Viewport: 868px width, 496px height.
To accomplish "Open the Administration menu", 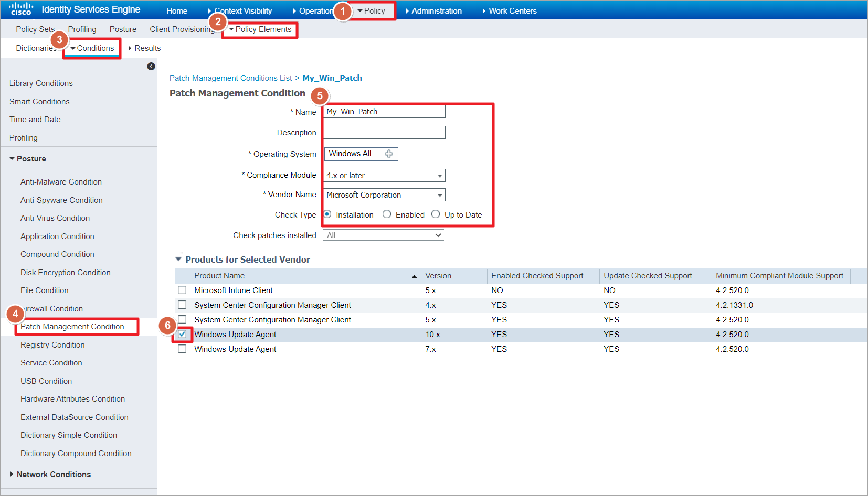I will 434,11.
